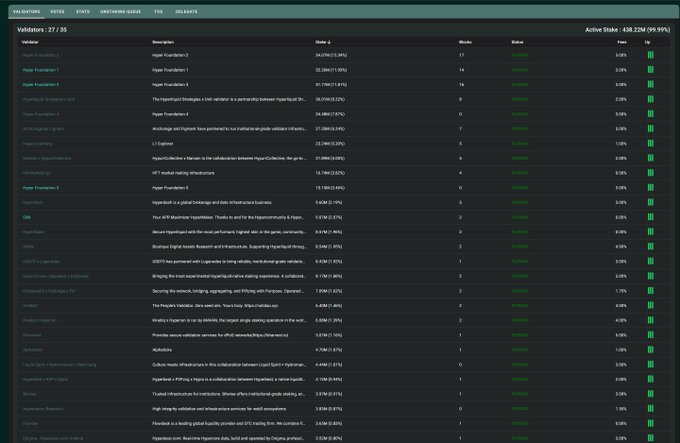Image resolution: width=680 pixels, height=443 pixels.
Task: Click uptime icon in HFT market making row
Action: point(651,173)
